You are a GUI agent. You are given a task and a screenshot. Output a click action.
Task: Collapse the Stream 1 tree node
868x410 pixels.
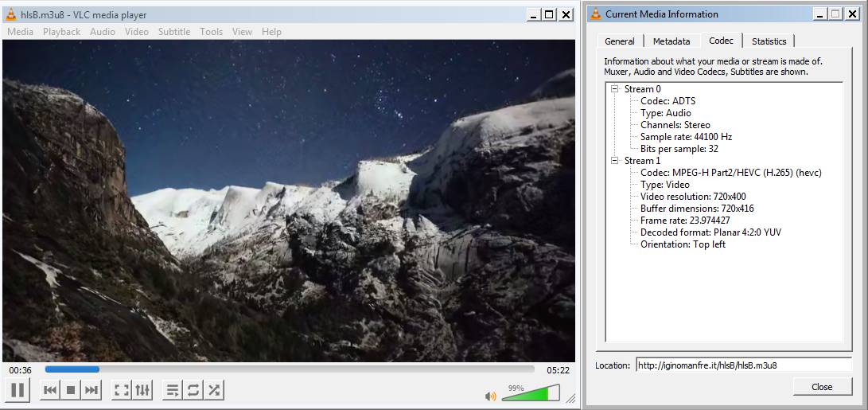click(614, 161)
